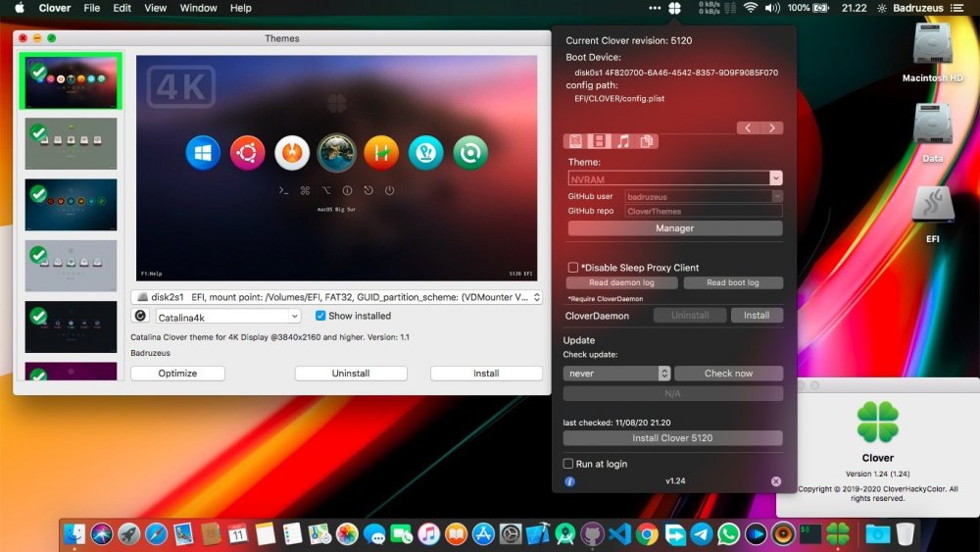Go to previous page with left chevron

748,127
